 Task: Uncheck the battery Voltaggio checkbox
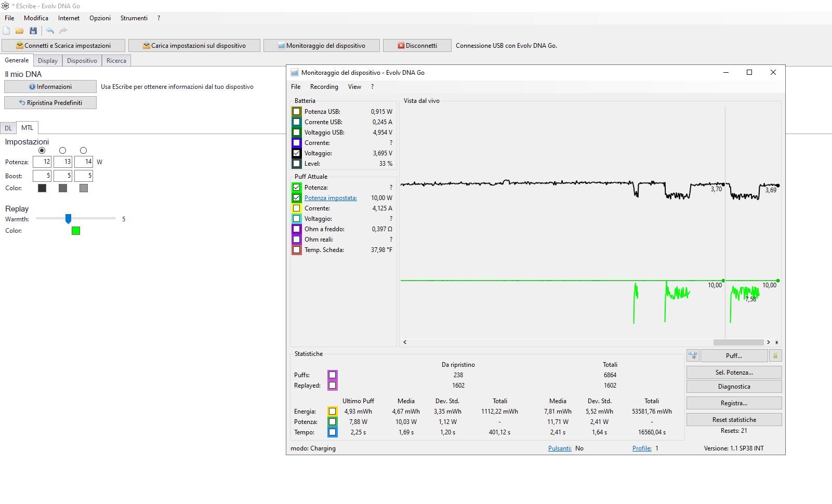(x=297, y=153)
